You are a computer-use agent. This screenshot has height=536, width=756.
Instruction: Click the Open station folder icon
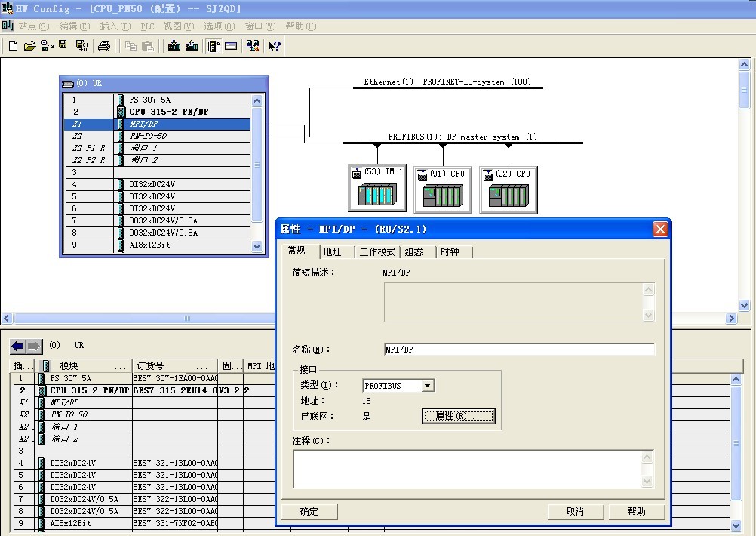[30, 46]
